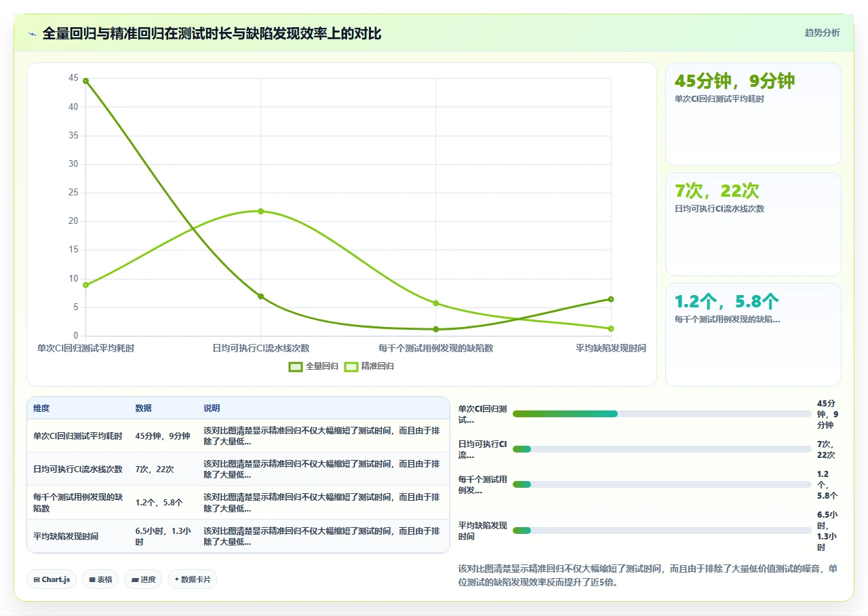
Task: Select the 日均可执行CI流水线次数 table row
Action: point(238,469)
